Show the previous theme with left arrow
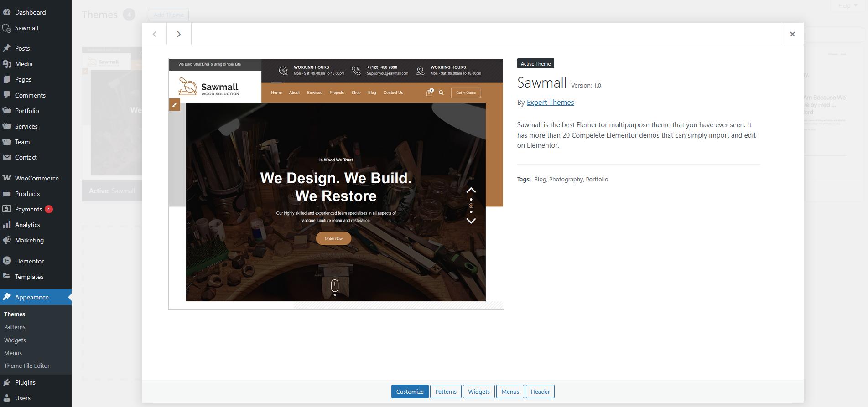The width and height of the screenshot is (868, 407). pyautogui.click(x=155, y=34)
